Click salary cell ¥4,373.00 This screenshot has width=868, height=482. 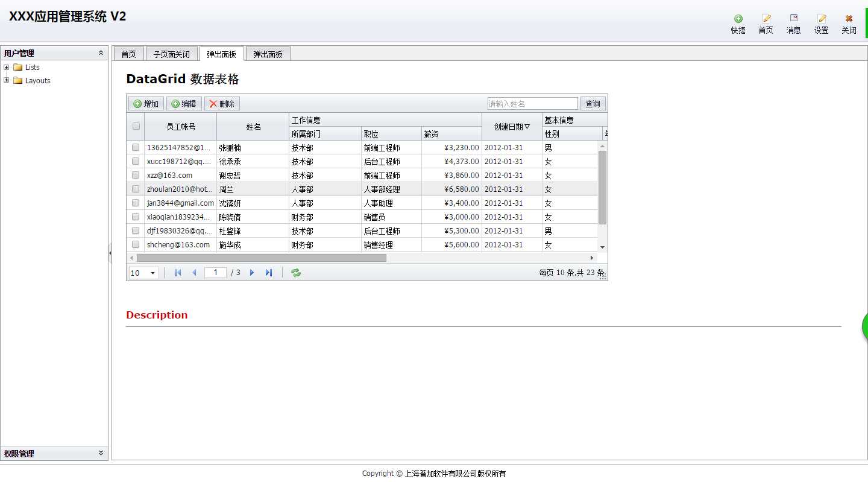coord(451,161)
